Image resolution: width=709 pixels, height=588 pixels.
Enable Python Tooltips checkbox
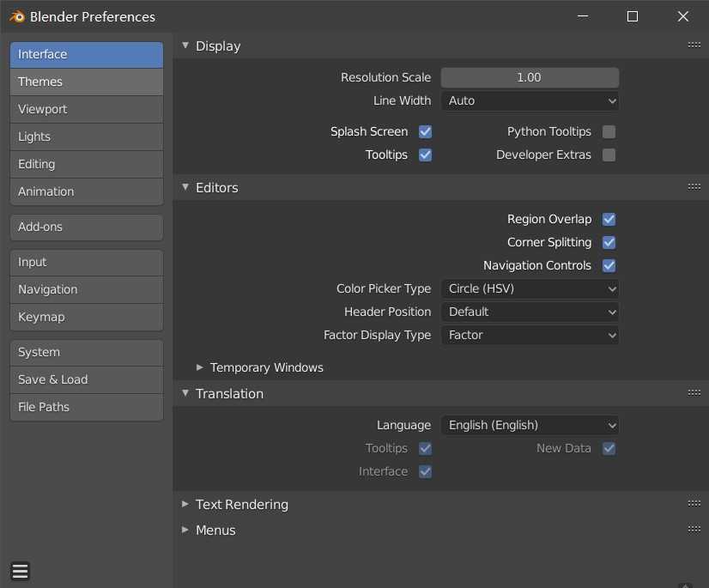coord(609,131)
